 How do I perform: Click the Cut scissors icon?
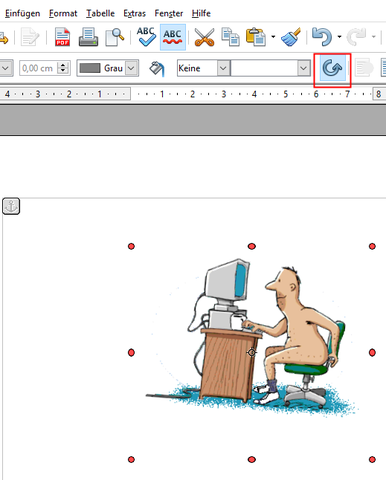[x=204, y=37]
